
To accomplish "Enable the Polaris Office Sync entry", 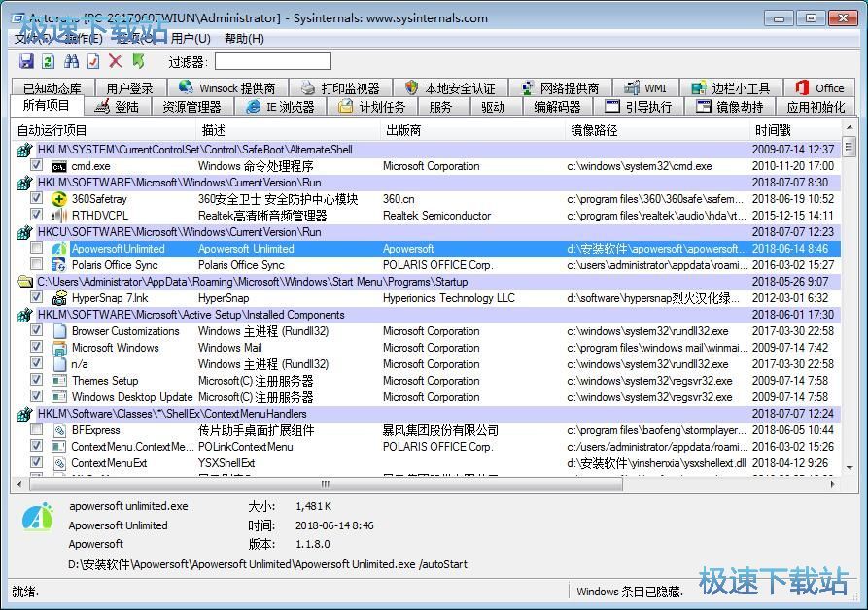I will [x=37, y=264].
